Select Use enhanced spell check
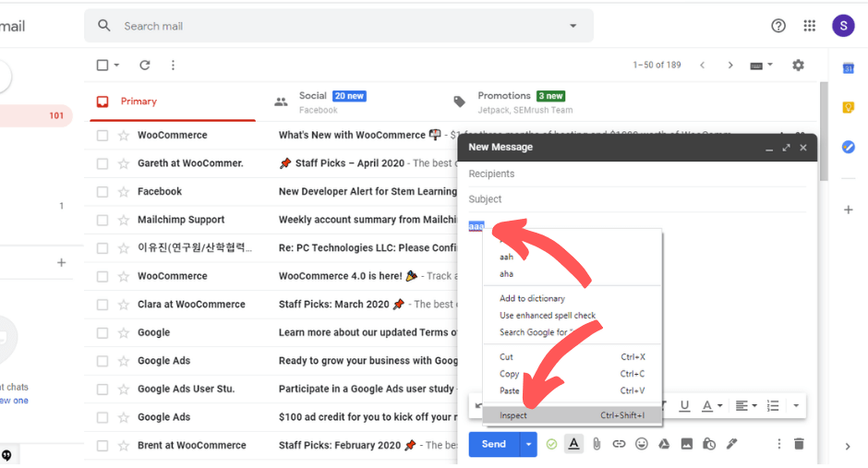This screenshot has width=868, height=468. (x=573, y=316)
